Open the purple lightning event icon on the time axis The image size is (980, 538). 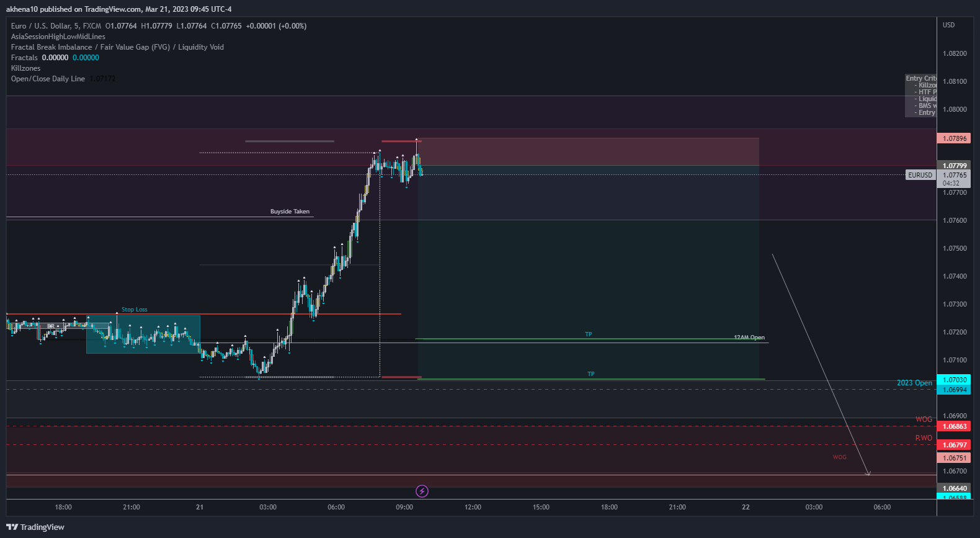tap(422, 491)
